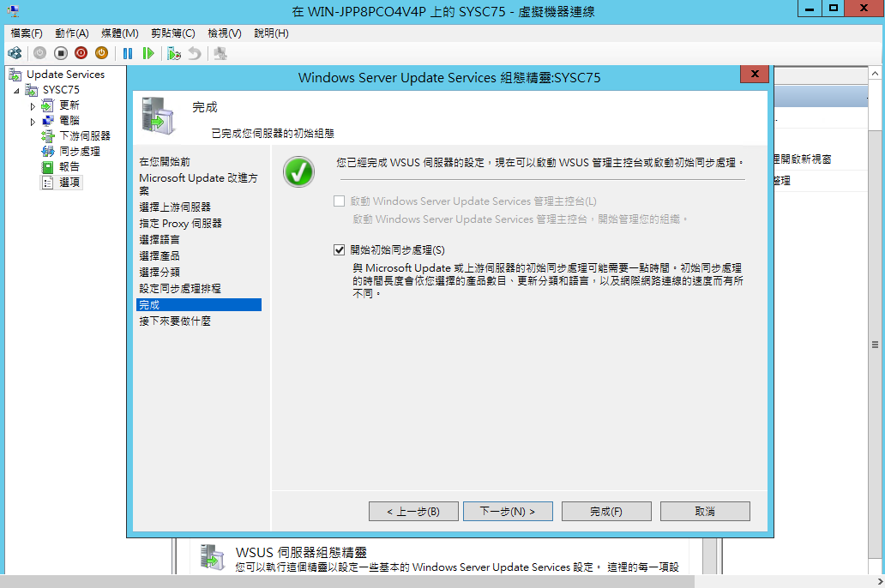The width and height of the screenshot is (885, 588).
Task: Select 設定同步處理排程 wizard step
Action: click(x=180, y=288)
